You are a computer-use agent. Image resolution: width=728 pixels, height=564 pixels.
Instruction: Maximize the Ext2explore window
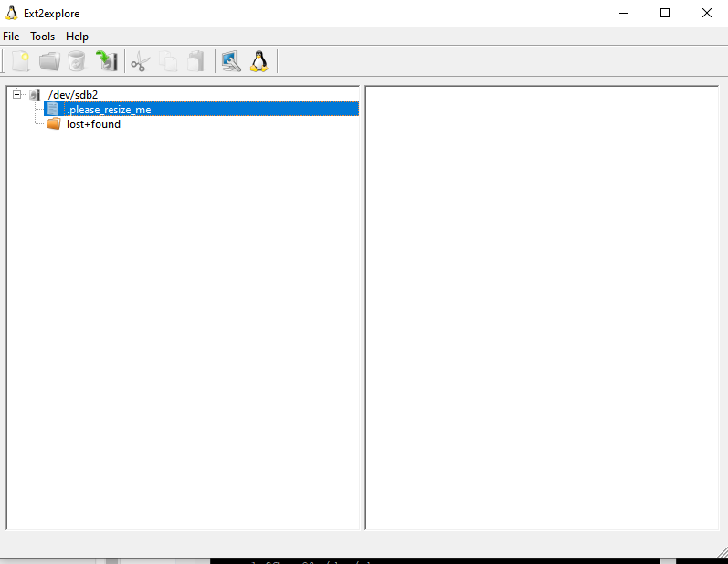[665, 13]
